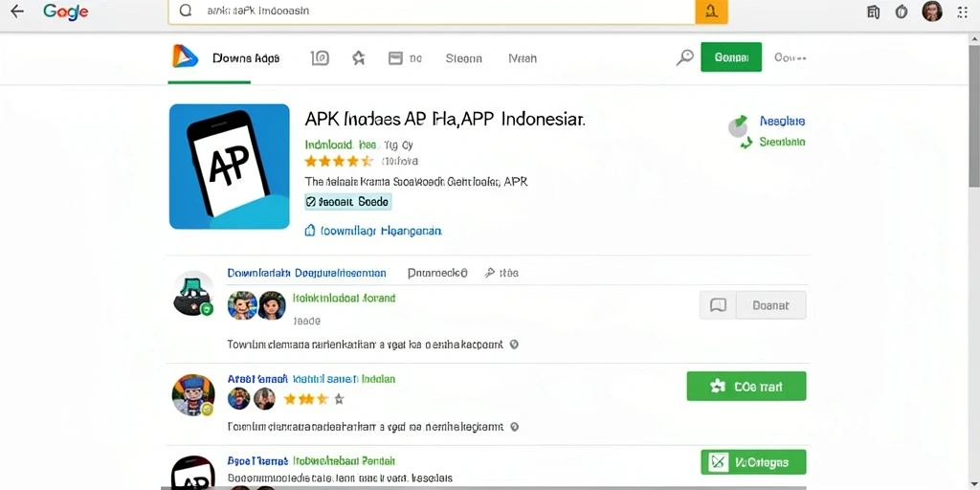Click the "Bpoe I Tarnat" result title link
Viewport: 980px width, 490px height.
(x=257, y=461)
